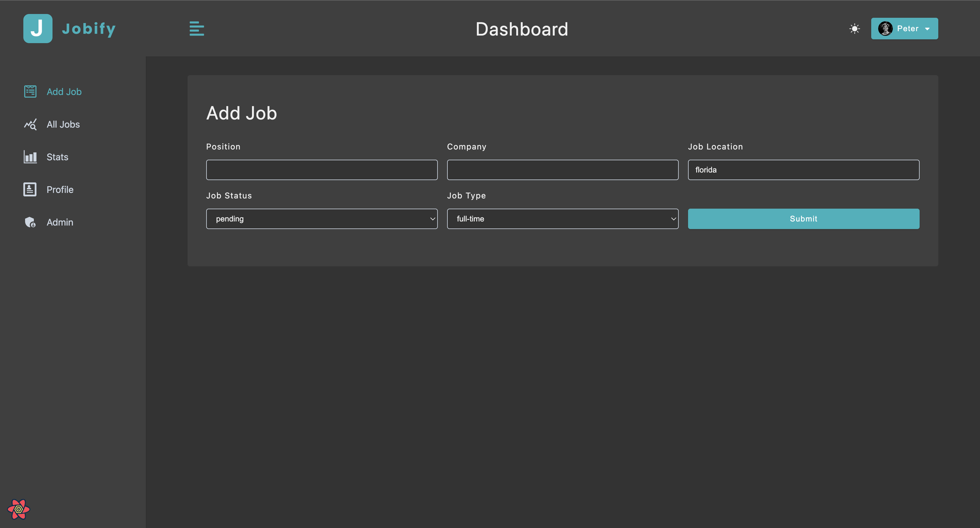Click the Stats bar chart icon
The height and width of the screenshot is (528, 980).
tap(30, 157)
